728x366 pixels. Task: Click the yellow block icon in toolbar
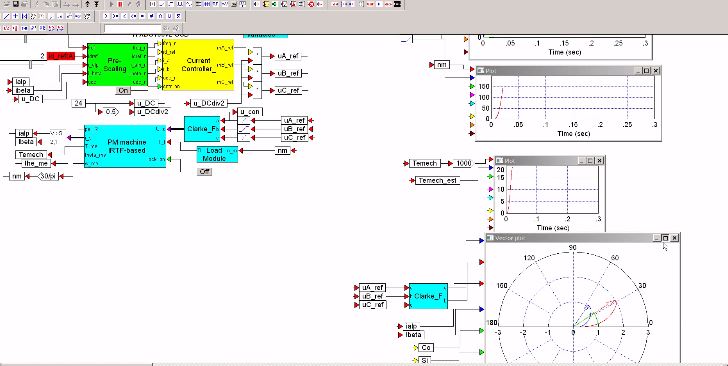click(266, 4)
